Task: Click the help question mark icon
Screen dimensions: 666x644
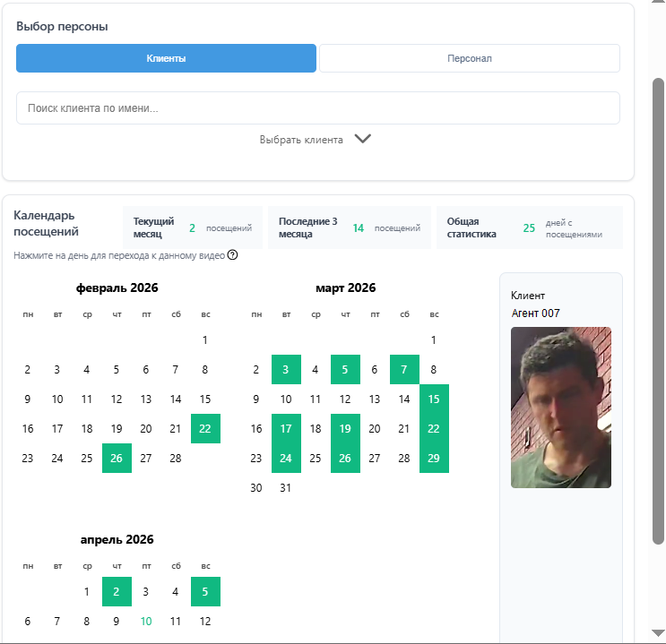Action: pos(232,255)
